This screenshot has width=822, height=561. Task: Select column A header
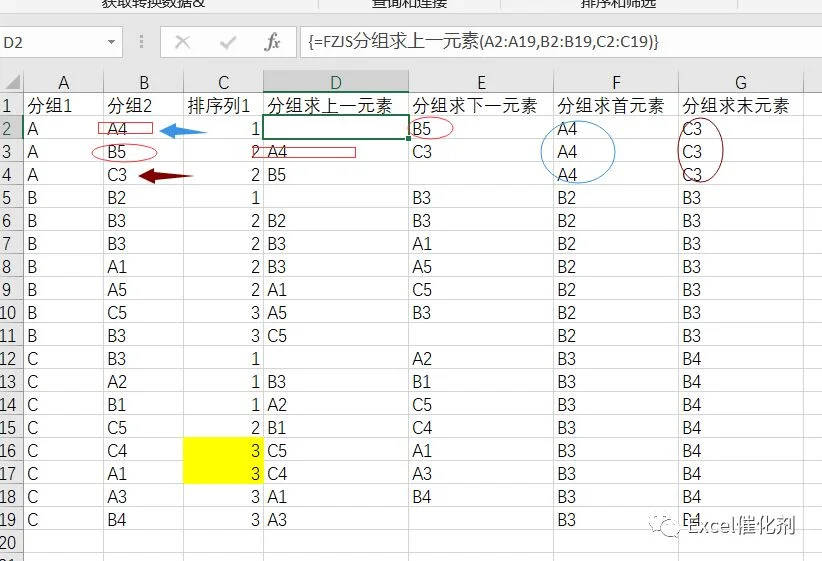63,82
